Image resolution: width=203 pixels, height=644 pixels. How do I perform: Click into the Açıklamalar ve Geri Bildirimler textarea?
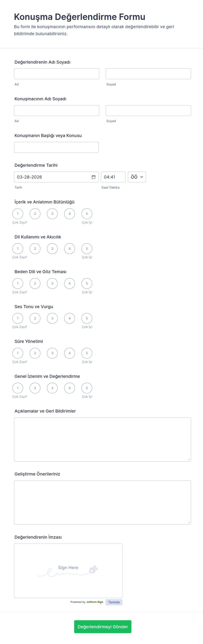point(102,439)
